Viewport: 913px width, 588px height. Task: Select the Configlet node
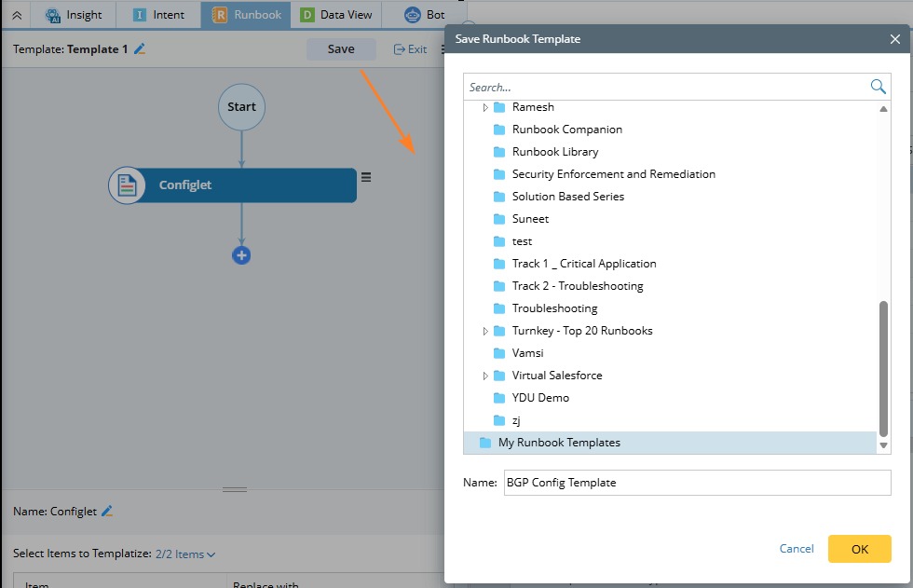coord(233,185)
